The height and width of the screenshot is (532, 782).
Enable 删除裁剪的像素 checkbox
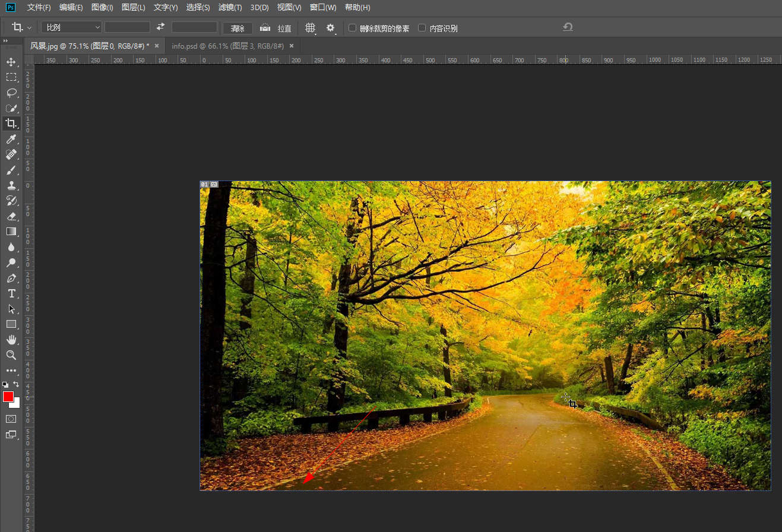pos(352,28)
